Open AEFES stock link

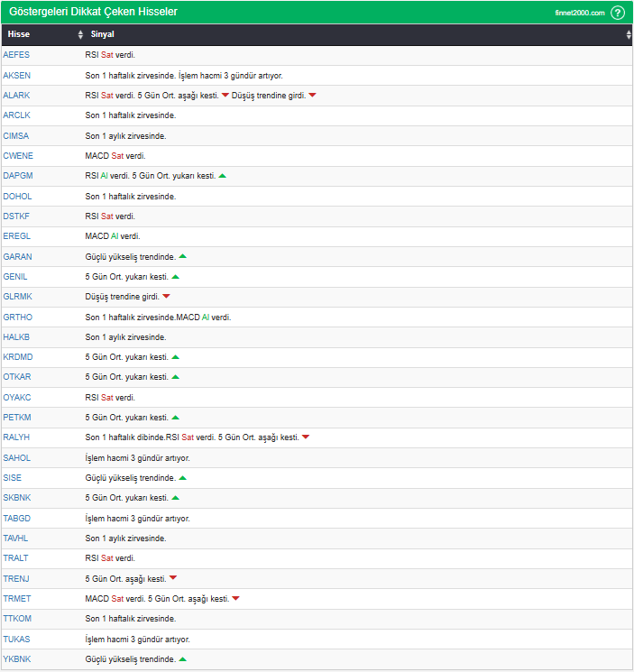[16, 55]
